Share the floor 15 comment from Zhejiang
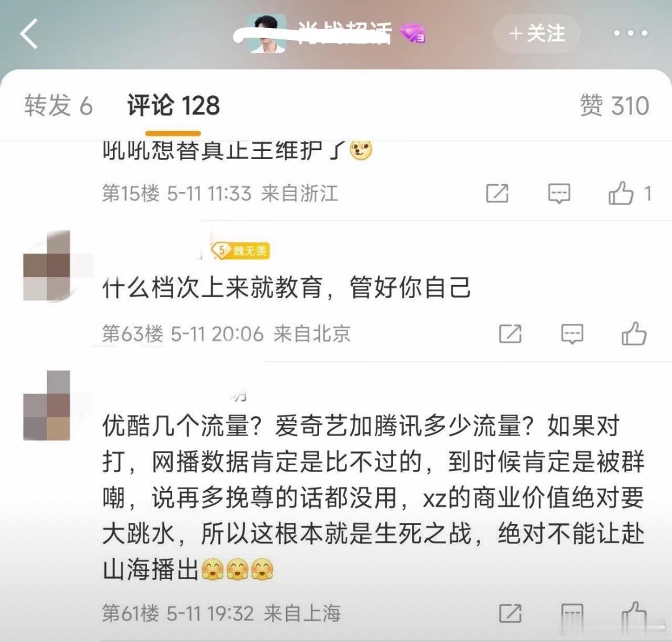The image size is (672, 642). tap(497, 193)
